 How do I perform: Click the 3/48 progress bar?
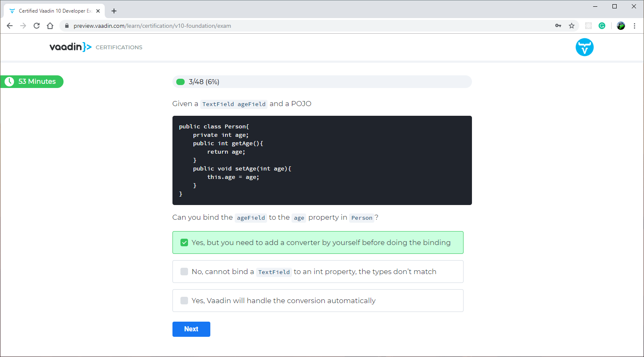point(322,82)
